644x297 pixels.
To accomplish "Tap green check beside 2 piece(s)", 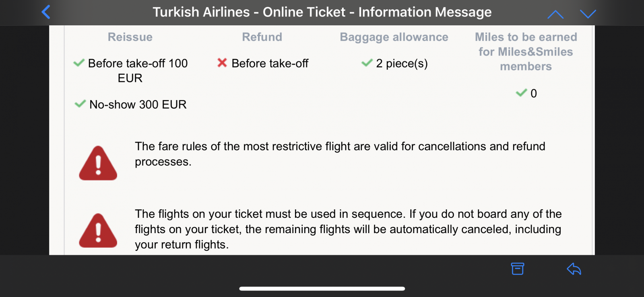I will (x=367, y=63).
